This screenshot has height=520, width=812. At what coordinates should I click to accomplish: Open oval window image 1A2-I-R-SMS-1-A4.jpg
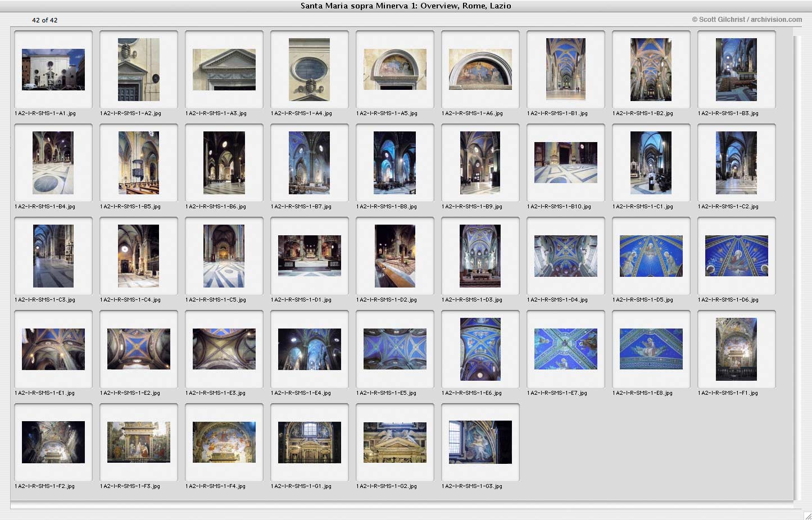[310, 70]
